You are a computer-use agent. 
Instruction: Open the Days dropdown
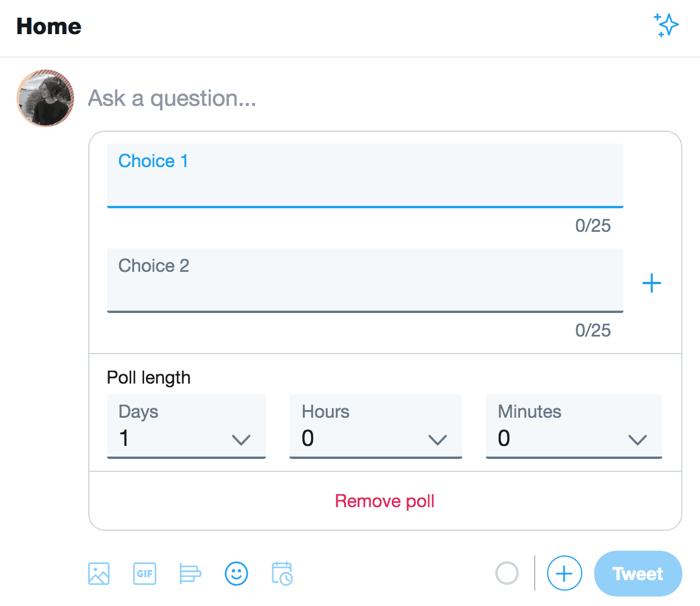[x=186, y=427]
